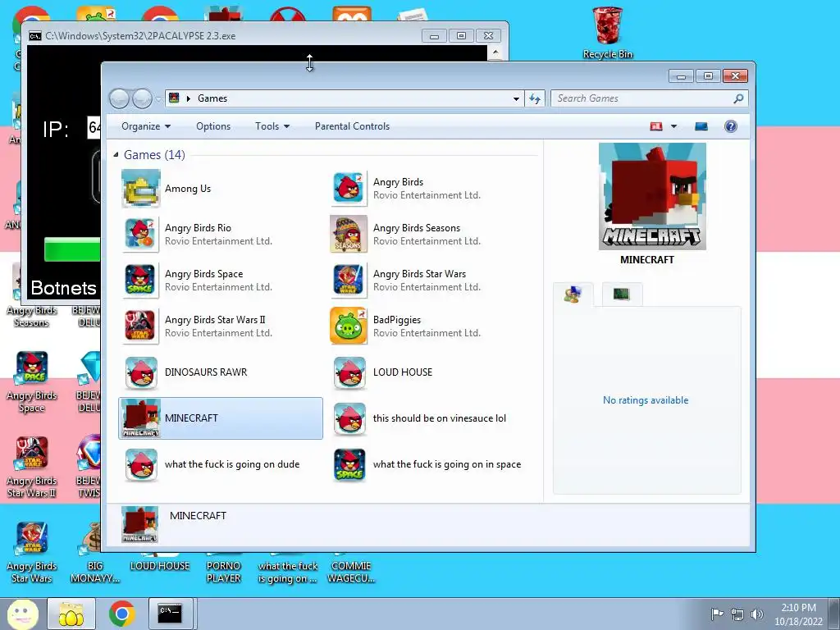The image size is (840, 630).
Task: Click the 2PACALYPSE window scroll up arrow
Action: click(x=495, y=52)
